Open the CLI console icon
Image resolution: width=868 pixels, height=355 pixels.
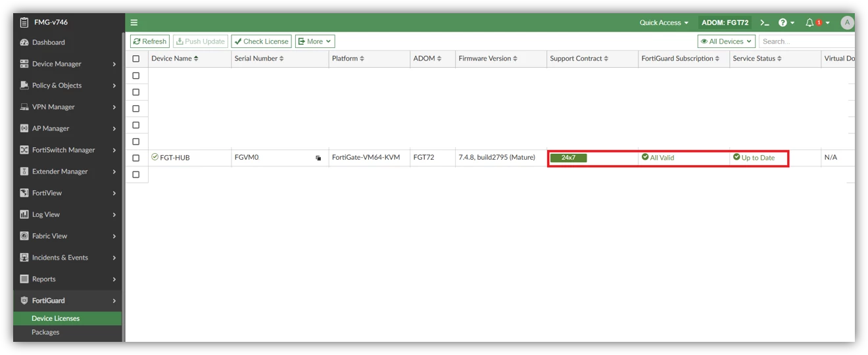click(765, 22)
